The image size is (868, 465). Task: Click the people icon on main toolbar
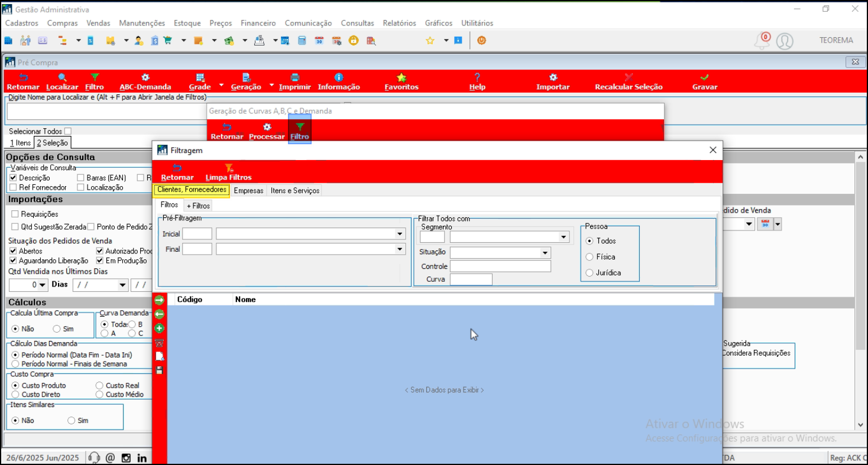point(25,41)
